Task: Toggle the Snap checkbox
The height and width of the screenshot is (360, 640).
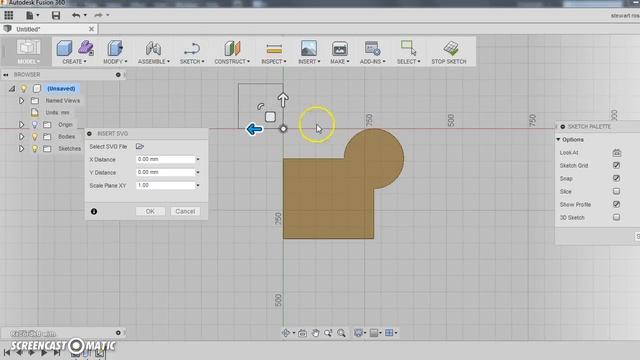Action: click(616, 178)
